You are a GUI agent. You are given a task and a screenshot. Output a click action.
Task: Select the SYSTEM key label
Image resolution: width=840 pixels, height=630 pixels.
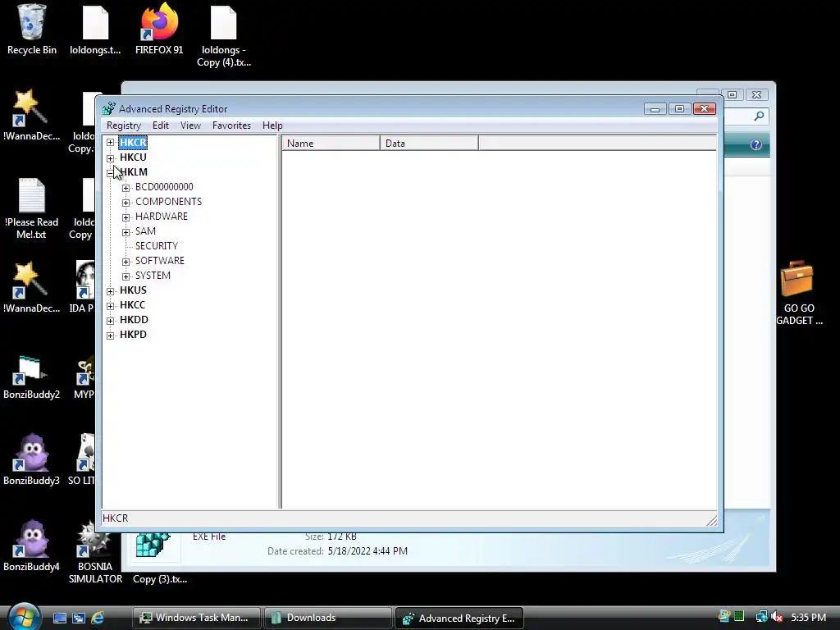point(153,276)
